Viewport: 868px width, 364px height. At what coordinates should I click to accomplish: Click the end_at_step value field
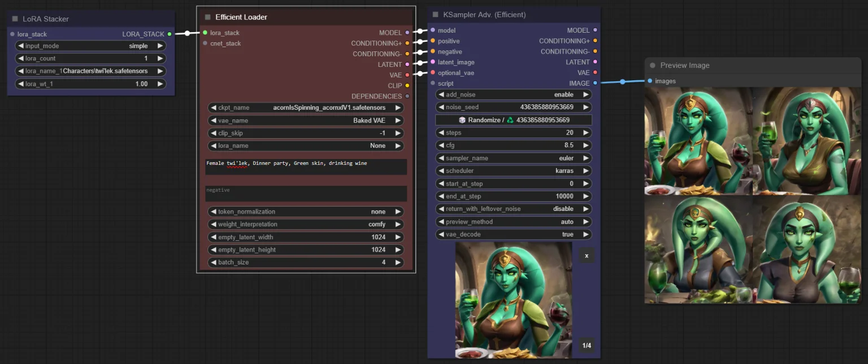click(x=514, y=196)
